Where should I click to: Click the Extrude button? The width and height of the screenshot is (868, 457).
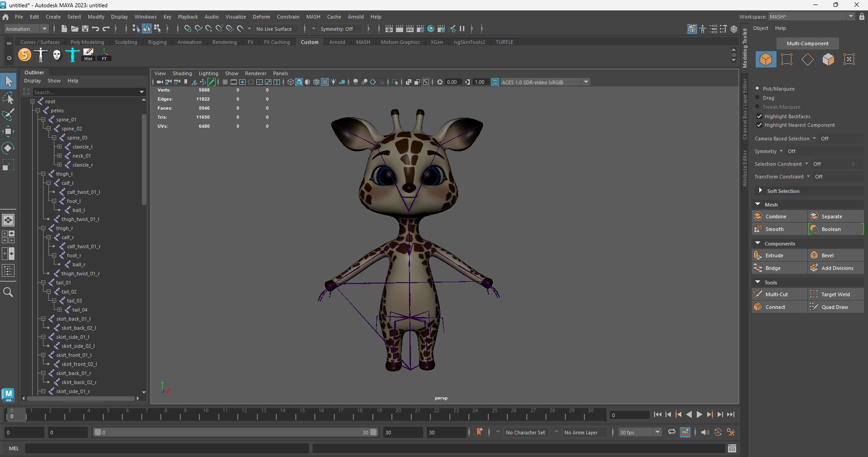pos(779,255)
